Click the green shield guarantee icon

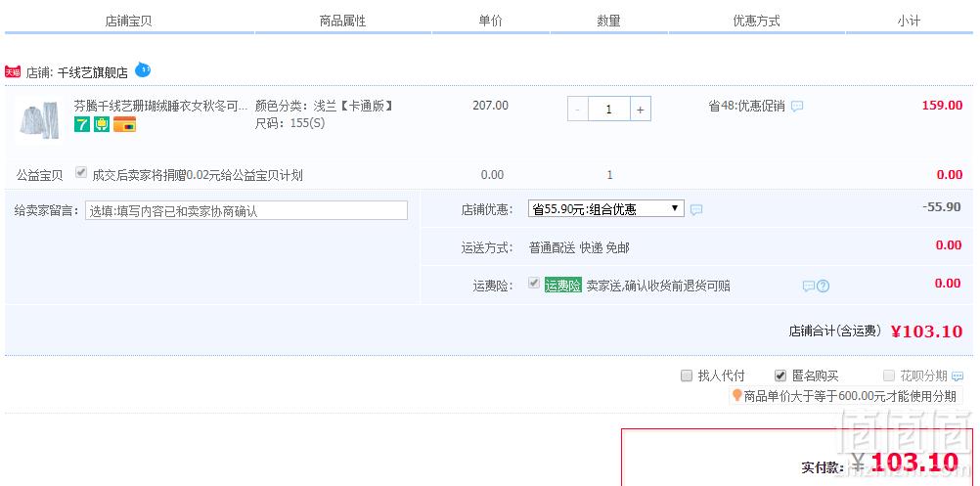coord(102,124)
